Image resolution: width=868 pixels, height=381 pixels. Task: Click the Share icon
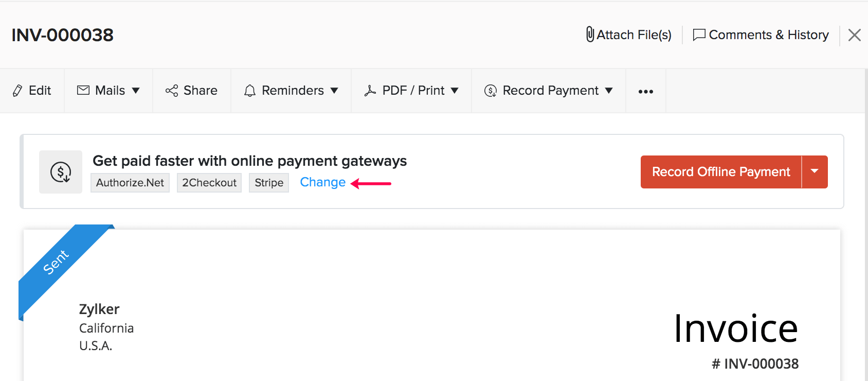tap(172, 90)
